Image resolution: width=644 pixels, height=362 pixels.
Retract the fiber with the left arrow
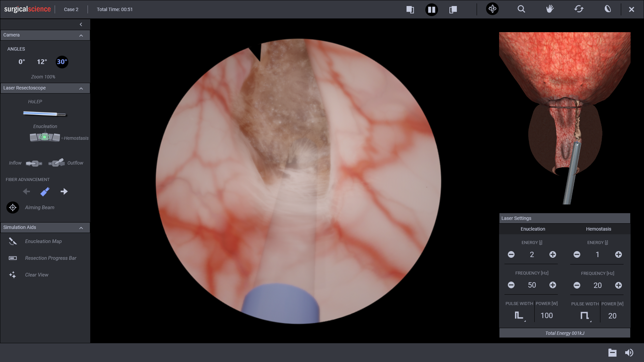[x=26, y=191]
